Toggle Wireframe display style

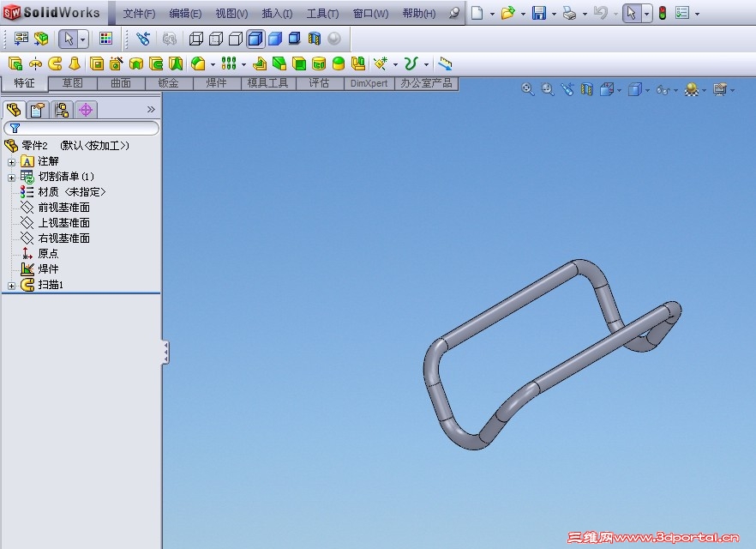click(x=195, y=39)
